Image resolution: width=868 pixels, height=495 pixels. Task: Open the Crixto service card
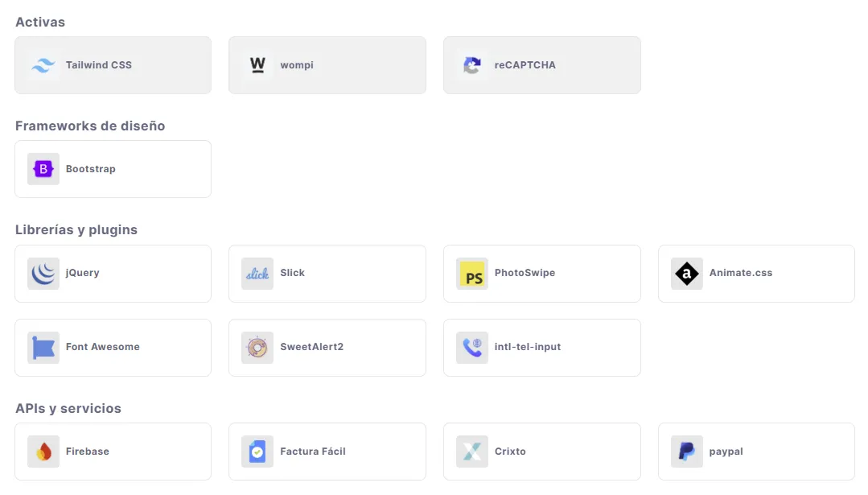(541, 451)
